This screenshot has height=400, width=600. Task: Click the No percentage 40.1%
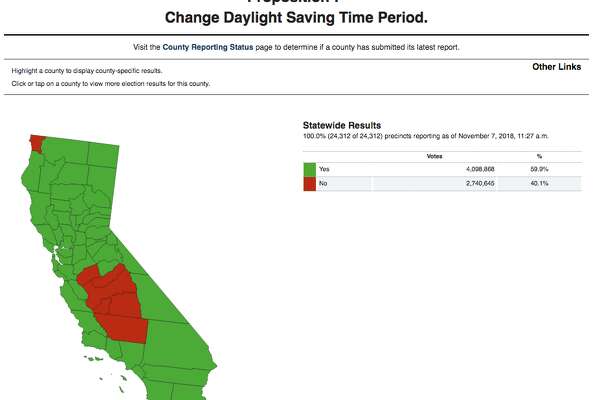[x=539, y=183]
